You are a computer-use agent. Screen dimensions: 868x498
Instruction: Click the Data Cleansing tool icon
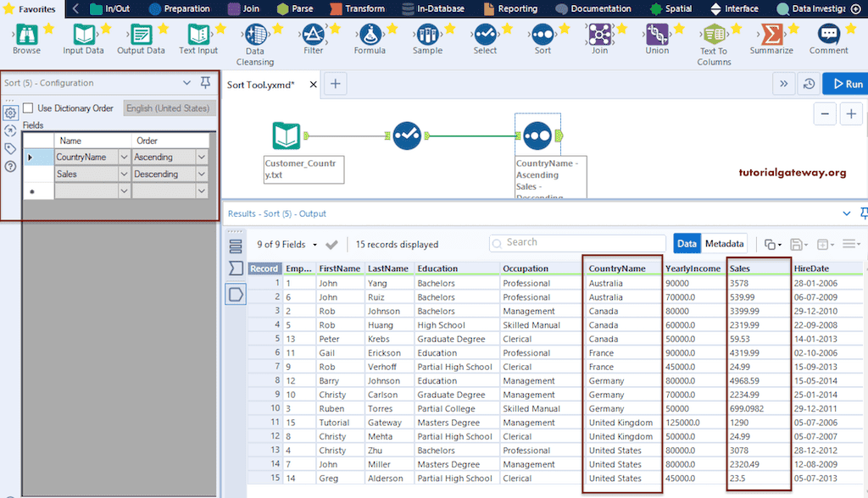point(254,34)
